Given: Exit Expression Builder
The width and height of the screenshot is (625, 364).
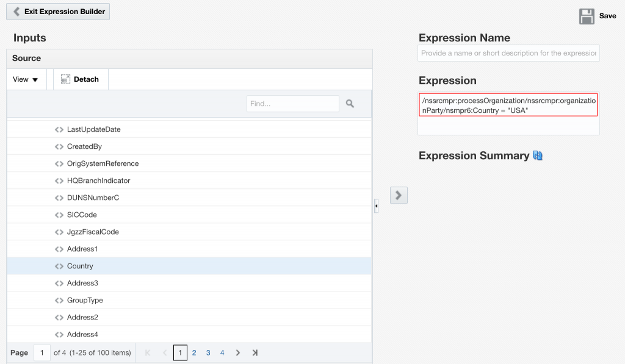Looking at the screenshot, I should click(59, 12).
